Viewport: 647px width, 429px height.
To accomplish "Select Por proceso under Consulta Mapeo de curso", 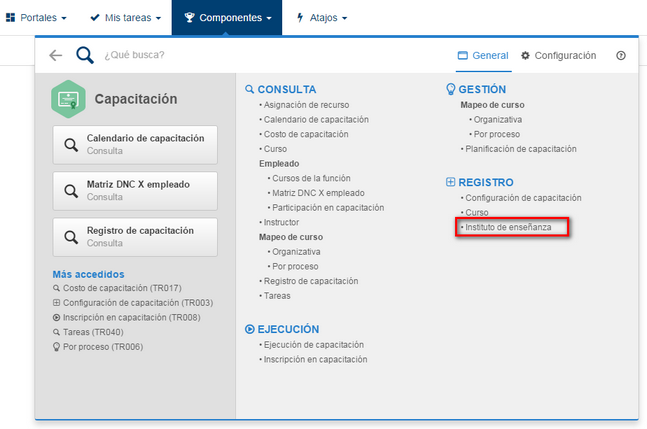I will (295, 266).
